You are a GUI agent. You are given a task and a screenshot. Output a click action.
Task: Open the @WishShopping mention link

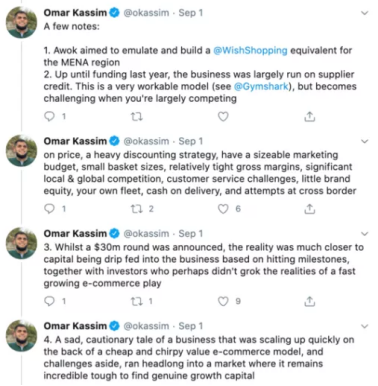(x=250, y=50)
